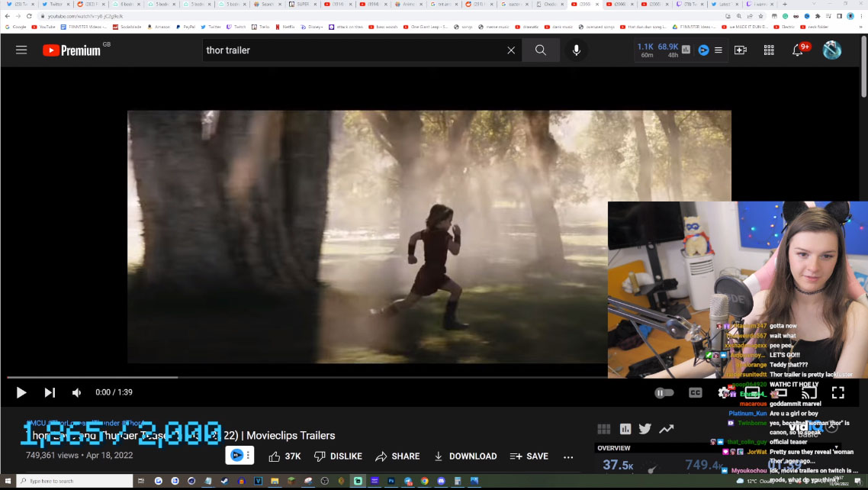Click the video player frame
This screenshot has height=490, width=868.
coord(429,237)
